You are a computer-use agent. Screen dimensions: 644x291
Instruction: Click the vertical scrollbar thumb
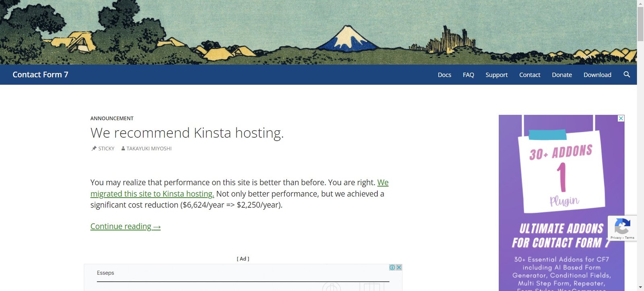[x=640, y=24]
